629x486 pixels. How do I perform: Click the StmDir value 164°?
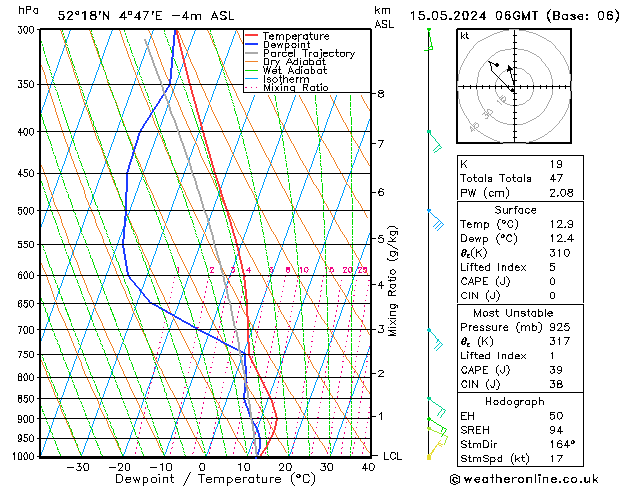pos(562,445)
